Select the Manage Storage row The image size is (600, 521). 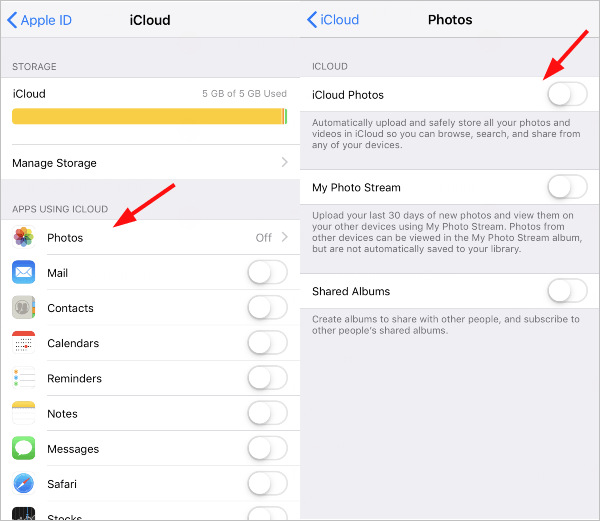point(150,163)
